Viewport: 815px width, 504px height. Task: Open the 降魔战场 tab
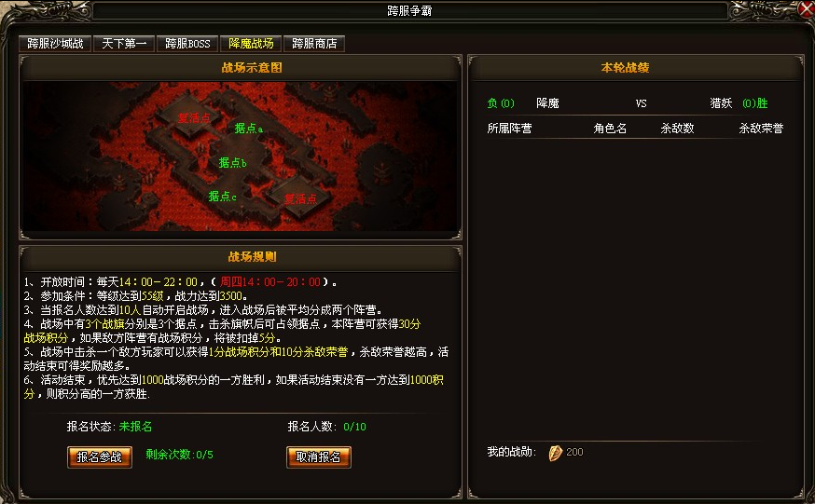(x=251, y=44)
